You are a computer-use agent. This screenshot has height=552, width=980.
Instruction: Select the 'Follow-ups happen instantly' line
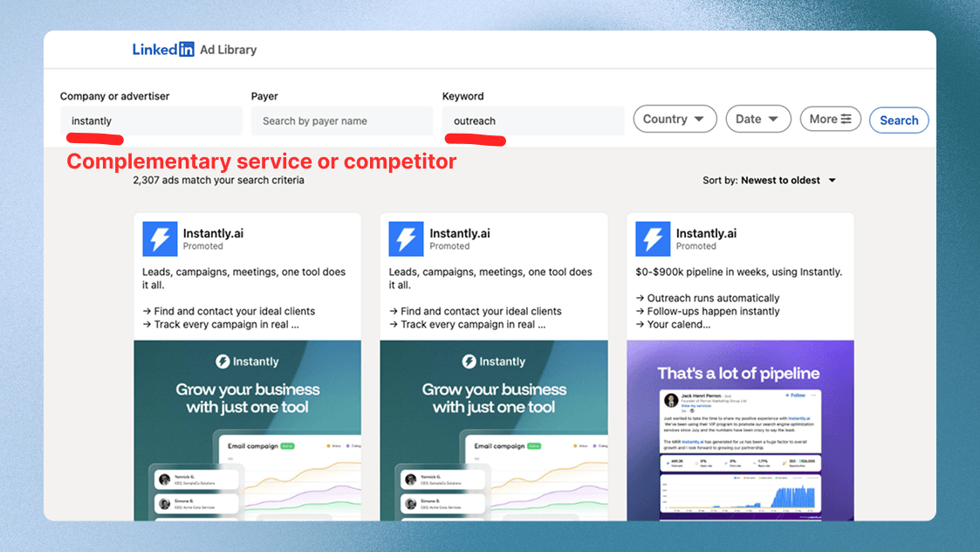tap(708, 312)
